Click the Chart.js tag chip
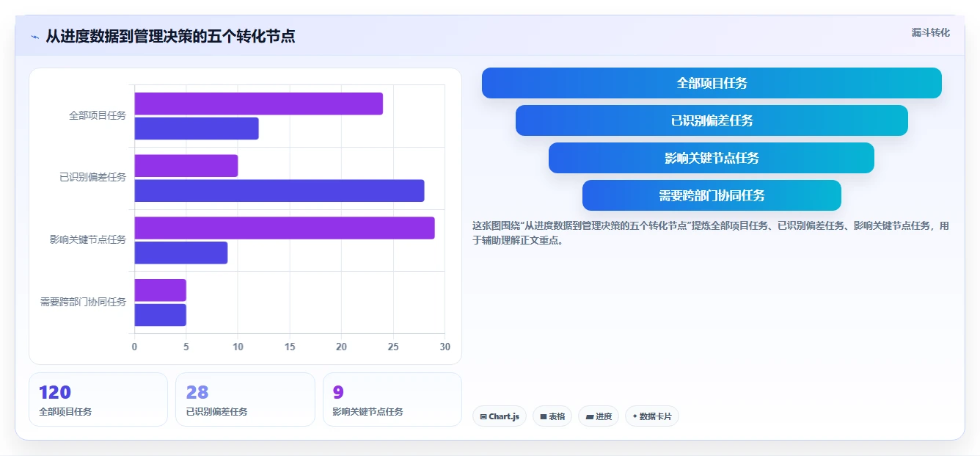 500,416
